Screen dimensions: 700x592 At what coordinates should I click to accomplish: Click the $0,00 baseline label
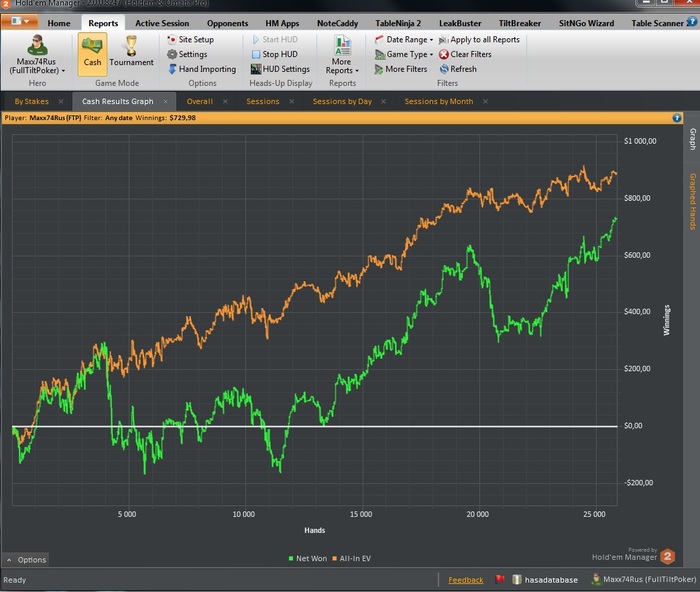pos(633,425)
